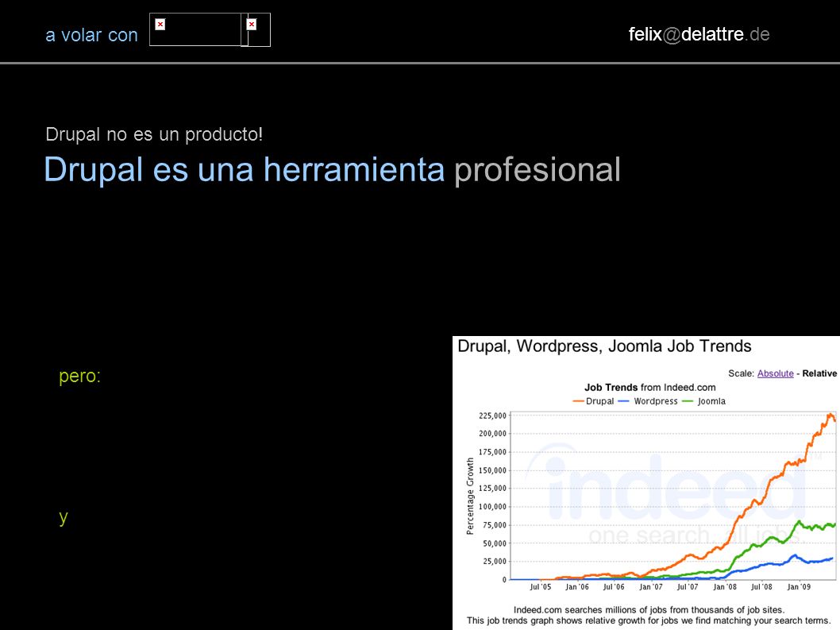Image resolution: width=840 pixels, height=630 pixels.
Task: Click 'This job trends graph shows' footnote line
Action: point(648,621)
